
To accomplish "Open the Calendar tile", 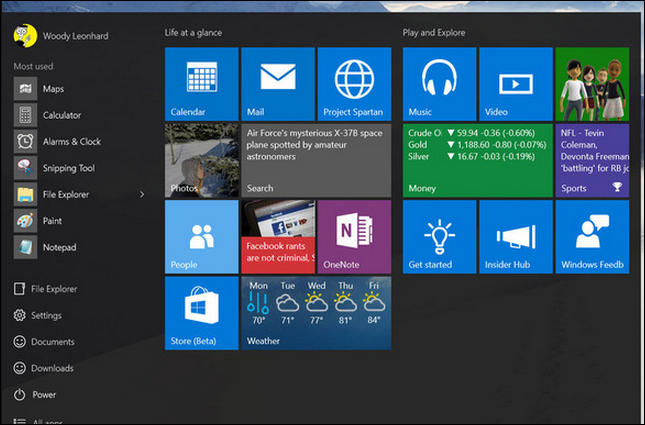I will pyautogui.click(x=202, y=84).
